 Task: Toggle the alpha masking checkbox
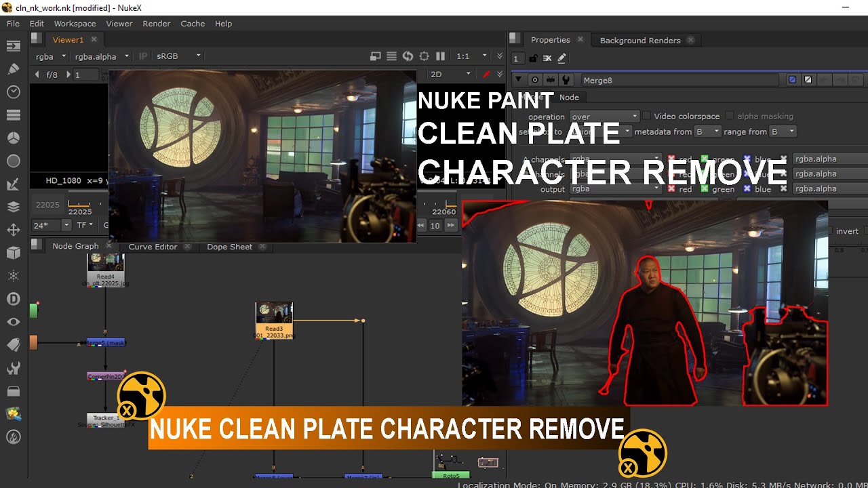coord(730,116)
